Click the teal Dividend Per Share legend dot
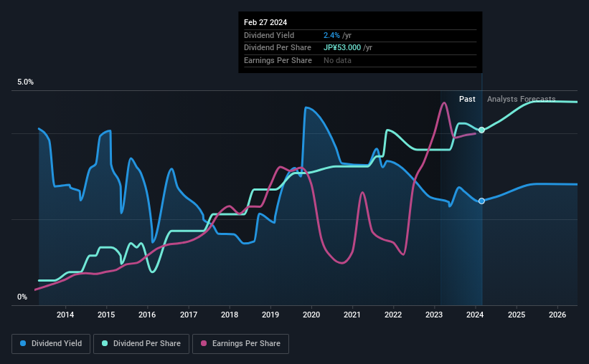 (105, 343)
